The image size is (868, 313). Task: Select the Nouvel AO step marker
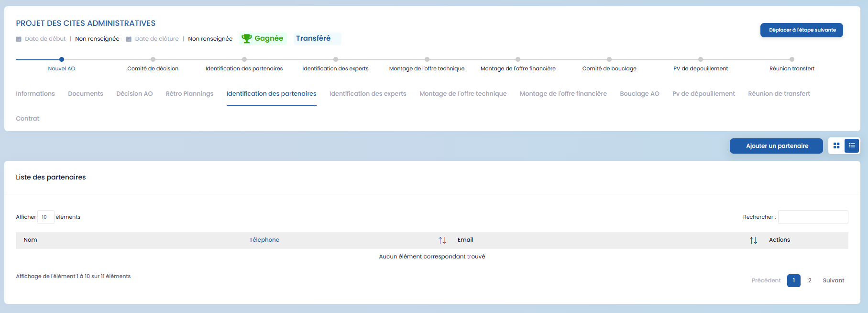62,59
